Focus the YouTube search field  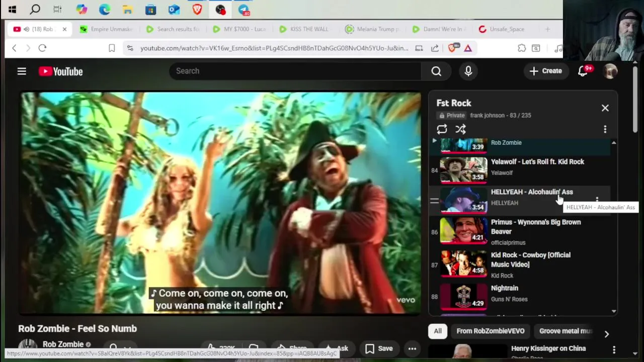pyautogui.click(x=295, y=71)
